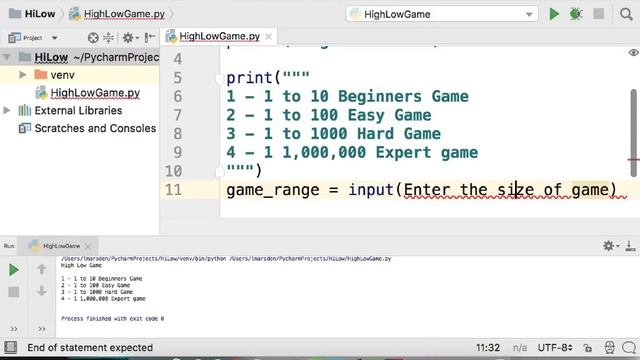Click the '1 to 100 Easy Game' line

click(x=329, y=115)
